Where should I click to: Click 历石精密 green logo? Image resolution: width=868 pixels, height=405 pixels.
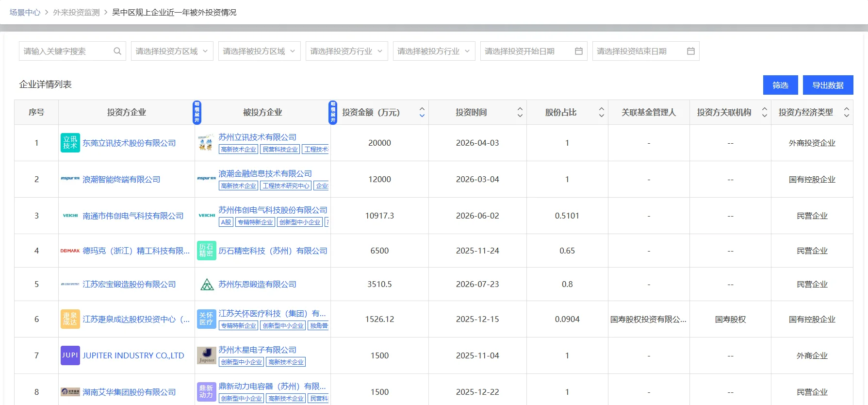pos(207,251)
